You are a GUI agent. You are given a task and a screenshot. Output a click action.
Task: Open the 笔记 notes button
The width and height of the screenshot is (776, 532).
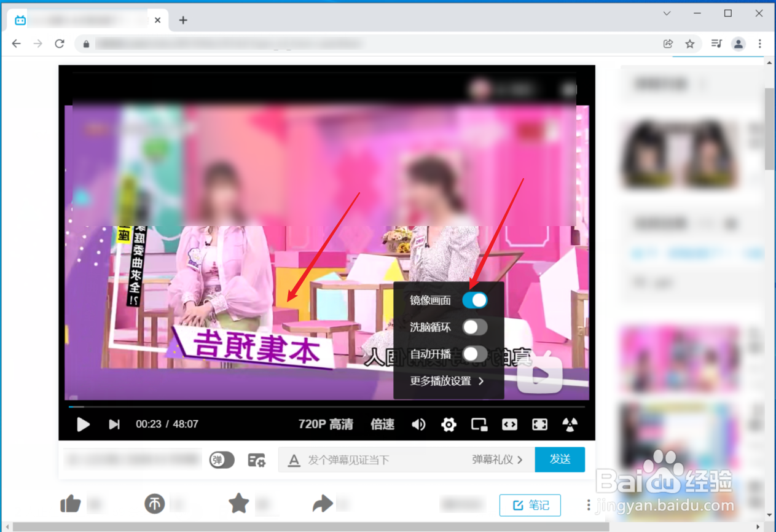coord(530,505)
